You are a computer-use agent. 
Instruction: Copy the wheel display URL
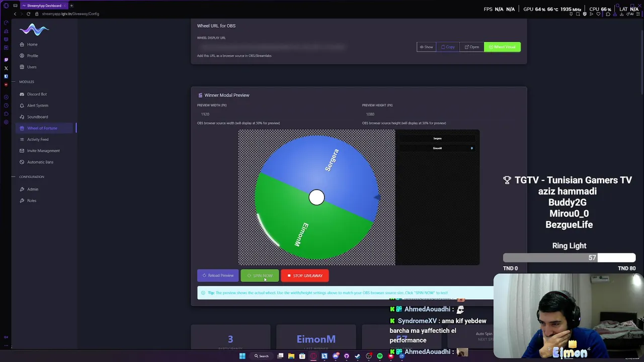(448, 47)
